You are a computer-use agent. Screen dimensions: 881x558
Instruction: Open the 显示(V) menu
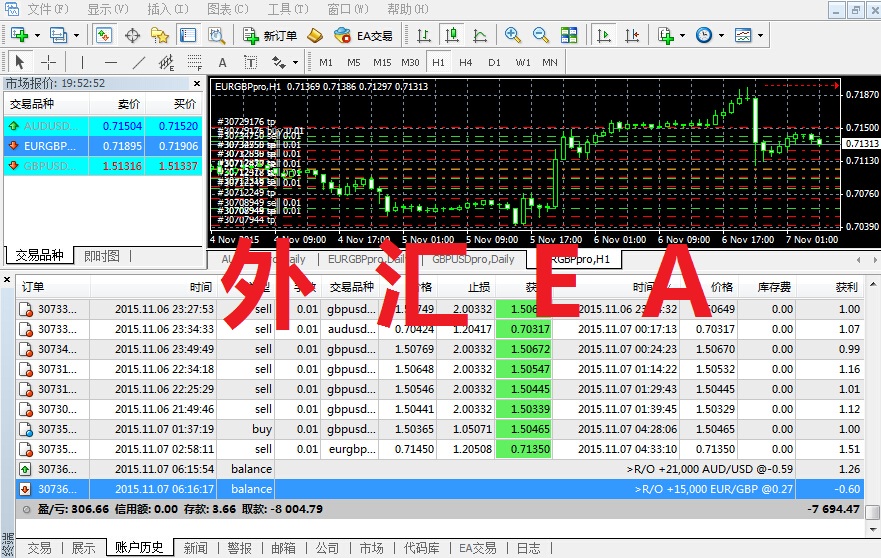(107, 9)
